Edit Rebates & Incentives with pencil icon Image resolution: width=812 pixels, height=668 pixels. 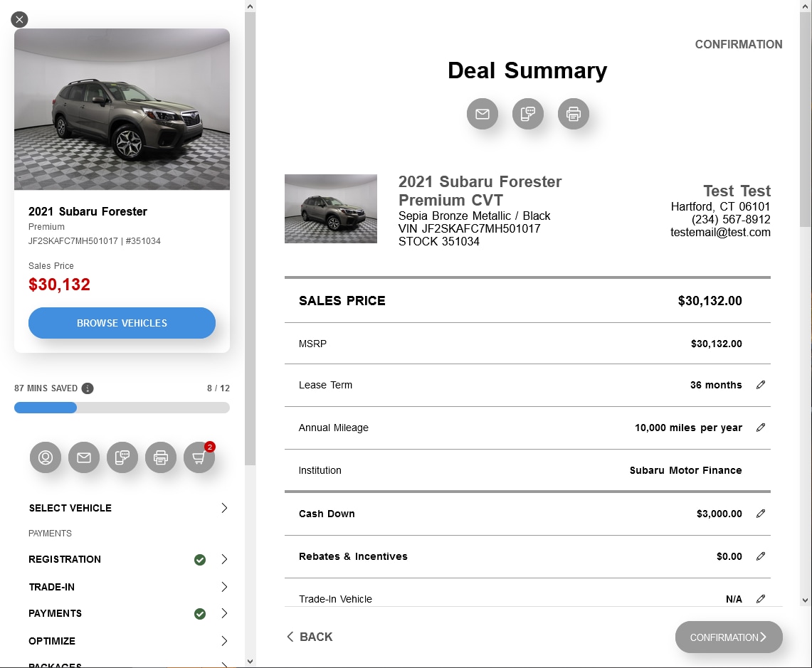(x=760, y=556)
